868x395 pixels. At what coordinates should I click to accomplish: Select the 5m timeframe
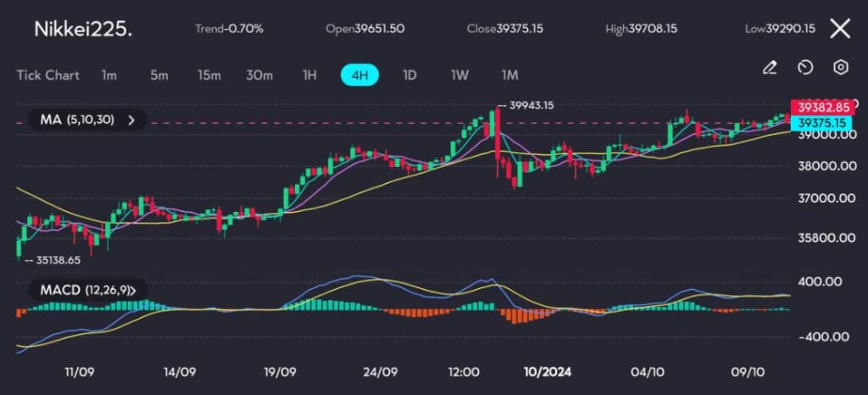point(159,75)
